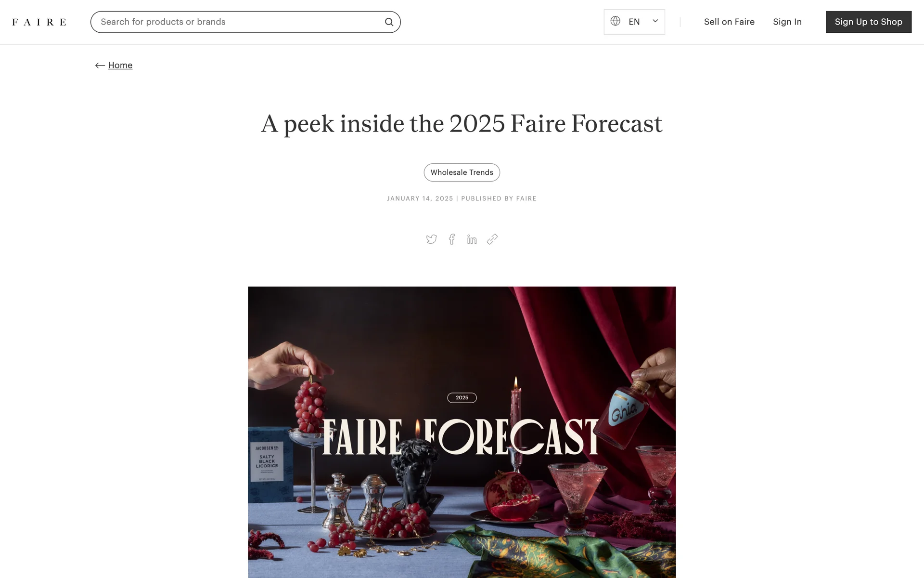Viewport: 924px width, 578px height.
Task: Open Sell on Faire page
Action: [729, 22]
